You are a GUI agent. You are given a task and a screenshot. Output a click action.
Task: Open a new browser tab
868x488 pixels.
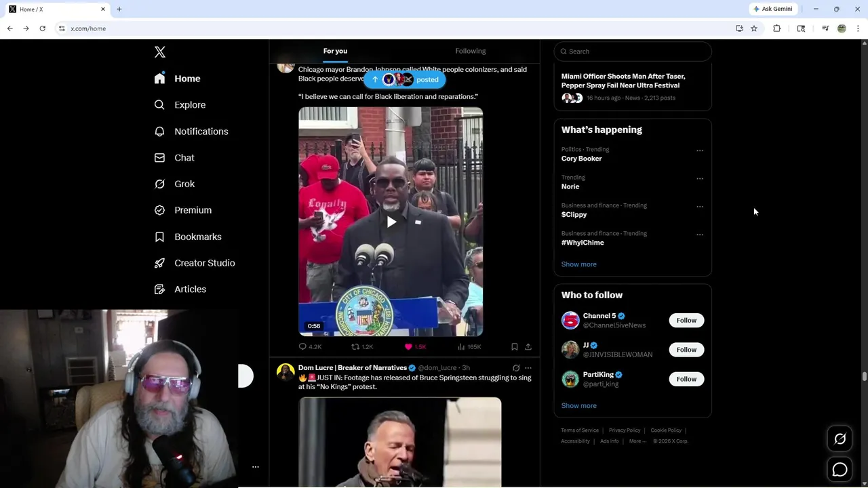119,9
